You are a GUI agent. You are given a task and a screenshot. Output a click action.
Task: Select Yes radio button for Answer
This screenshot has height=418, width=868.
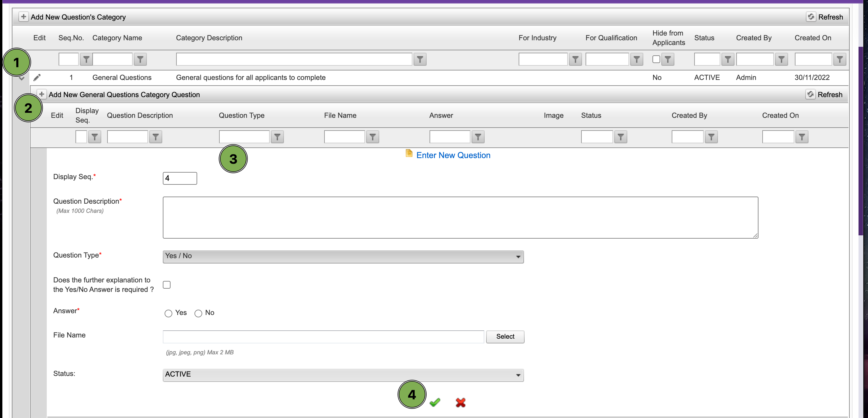coord(168,313)
